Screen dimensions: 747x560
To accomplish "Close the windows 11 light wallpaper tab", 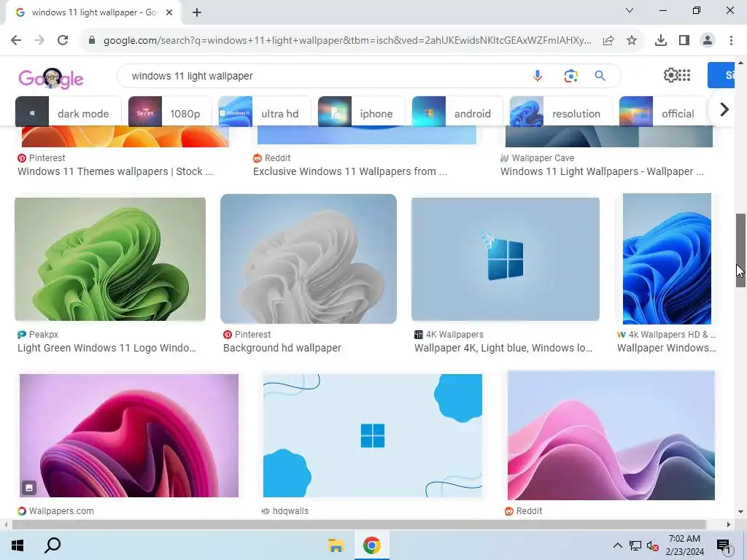I will (169, 12).
